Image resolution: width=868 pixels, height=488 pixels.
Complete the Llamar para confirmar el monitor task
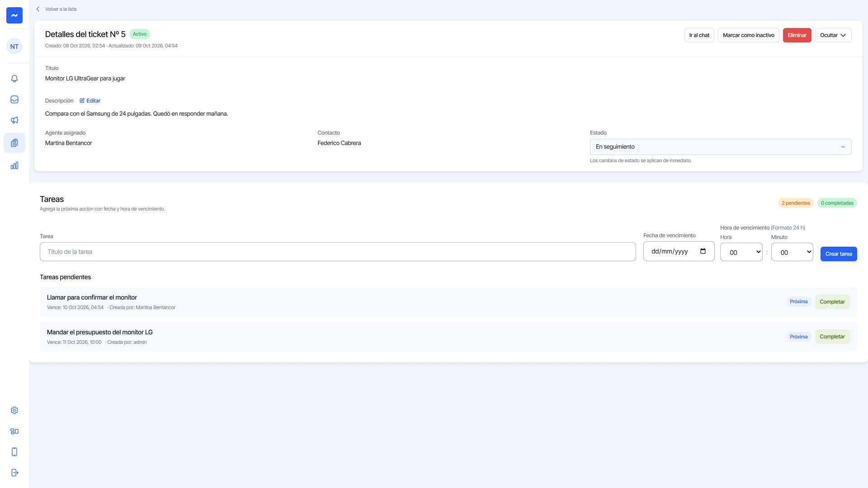pyautogui.click(x=832, y=302)
